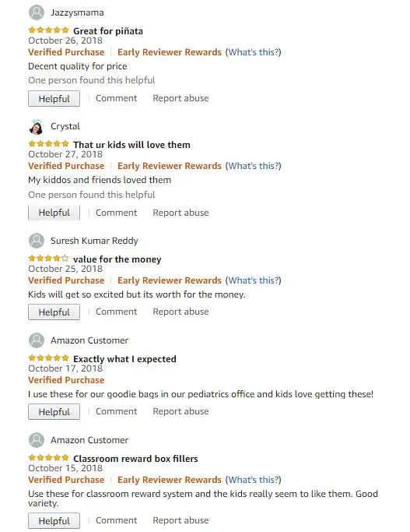The width and height of the screenshot is (410, 532).
Task: Click four-star rating on value for the money
Action: (x=49, y=259)
